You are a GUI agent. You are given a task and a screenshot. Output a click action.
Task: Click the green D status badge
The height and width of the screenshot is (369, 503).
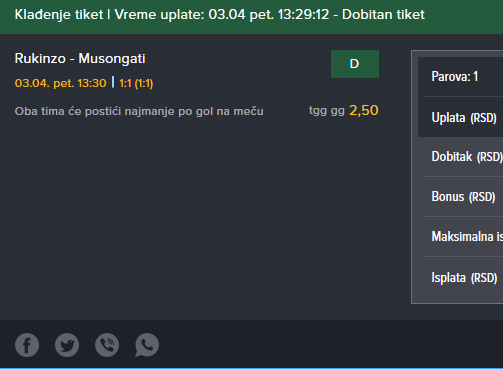(x=355, y=64)
